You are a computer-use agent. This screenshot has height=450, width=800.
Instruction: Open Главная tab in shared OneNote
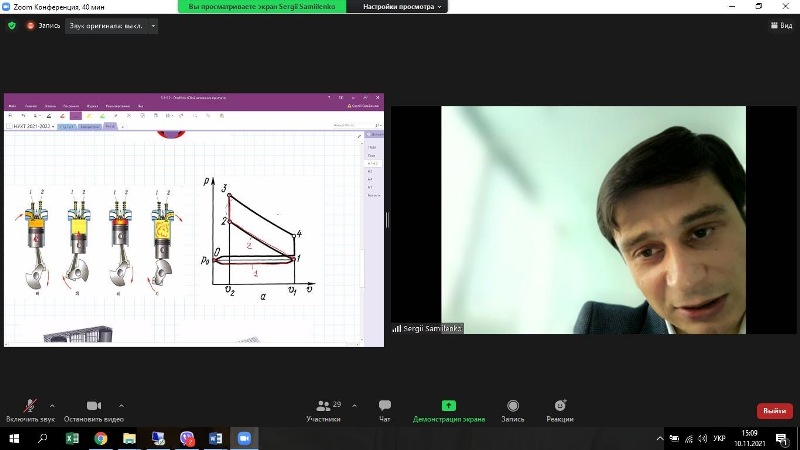pyautogui.click(x=31, y=106)
